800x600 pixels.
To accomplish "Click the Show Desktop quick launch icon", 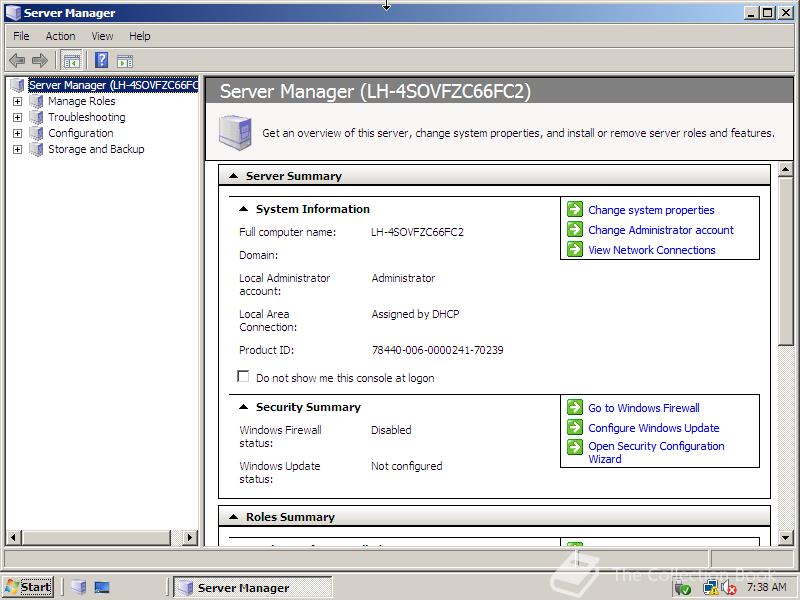I will [102, 587].
